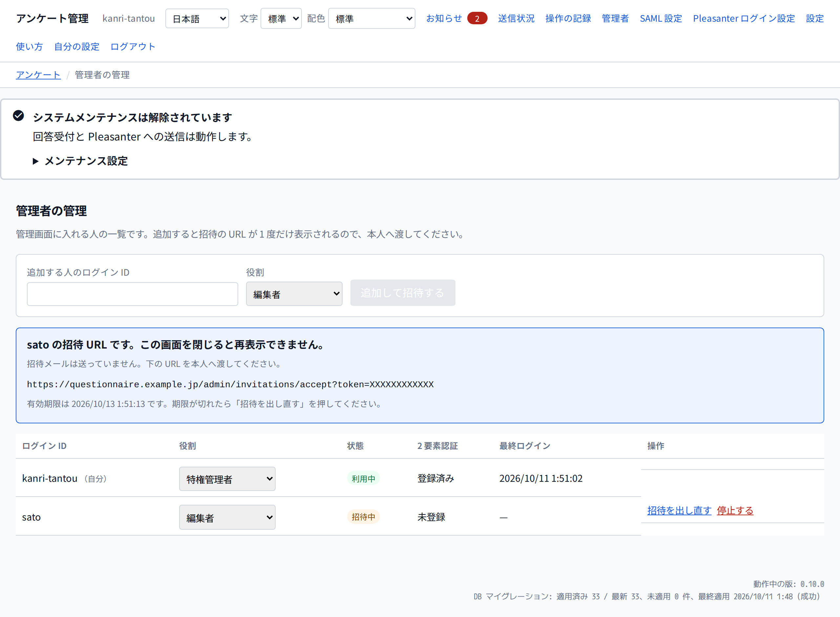Click the アンケート管理 site title
Screen dimensions: 840x617
tap(52, 18)
